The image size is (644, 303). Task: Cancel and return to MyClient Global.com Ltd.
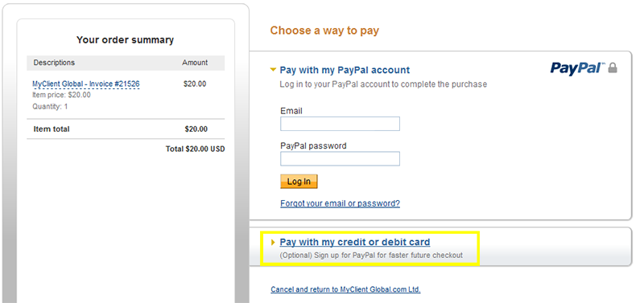(346, 289)
